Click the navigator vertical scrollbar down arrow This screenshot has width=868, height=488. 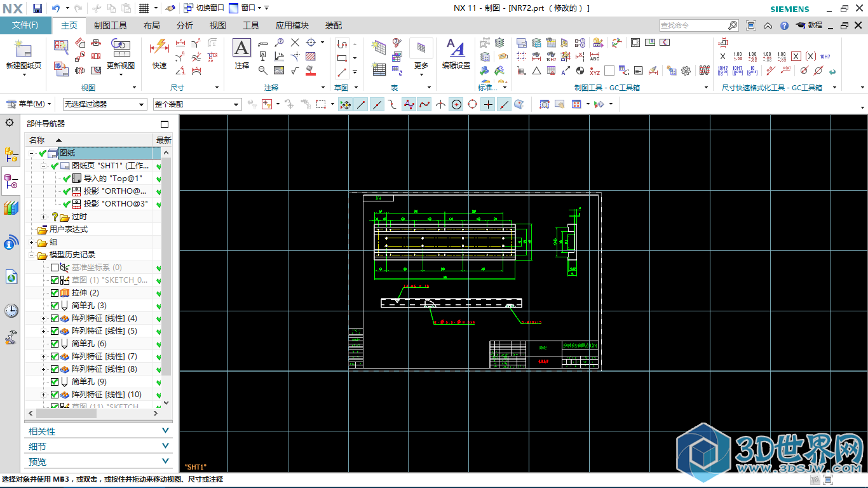click(166, 402)
